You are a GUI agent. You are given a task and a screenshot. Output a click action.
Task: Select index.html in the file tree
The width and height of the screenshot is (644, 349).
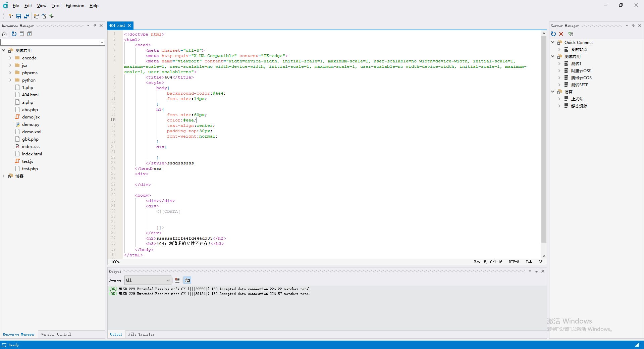point(32,154)
